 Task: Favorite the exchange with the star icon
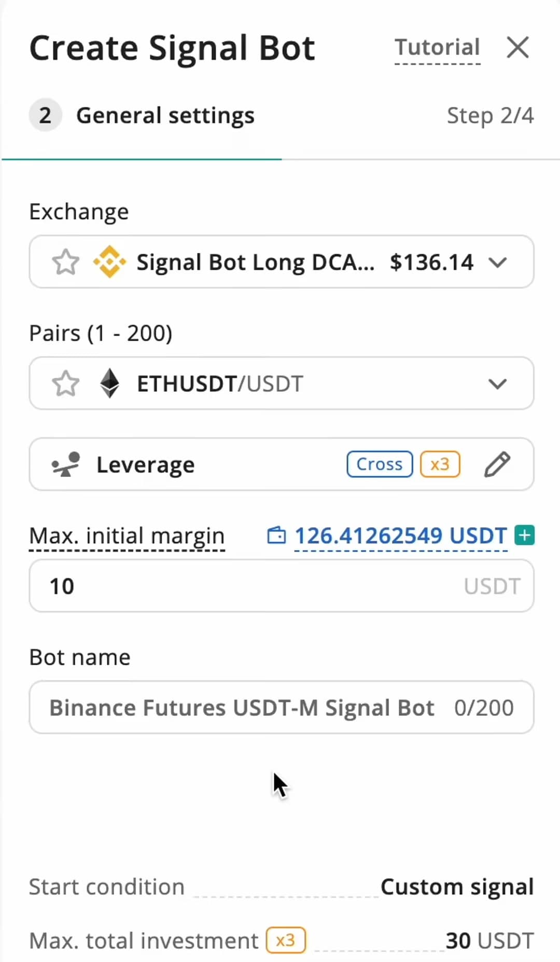(66, 262)
